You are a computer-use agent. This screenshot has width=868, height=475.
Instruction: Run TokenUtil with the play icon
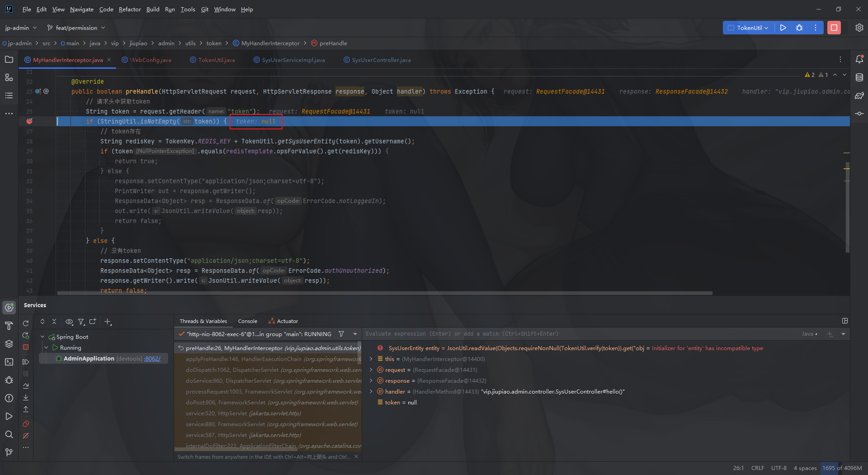[783, 28]
